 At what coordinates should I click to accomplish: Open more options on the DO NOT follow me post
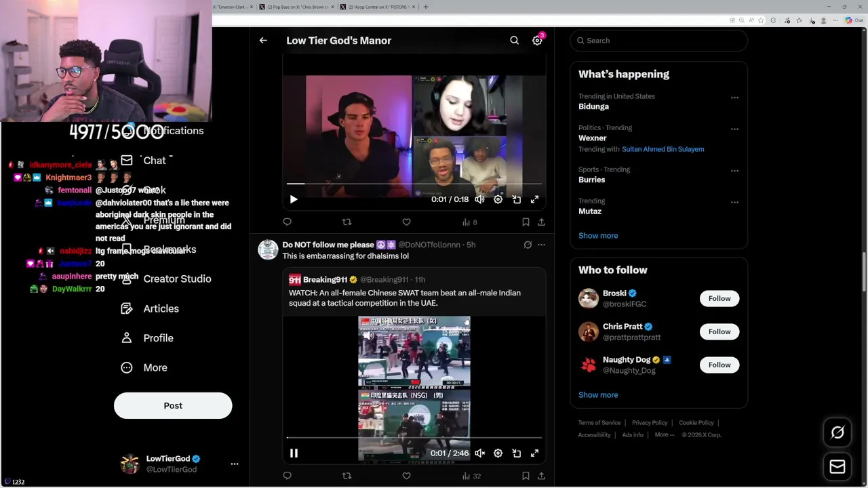[541, 245]
